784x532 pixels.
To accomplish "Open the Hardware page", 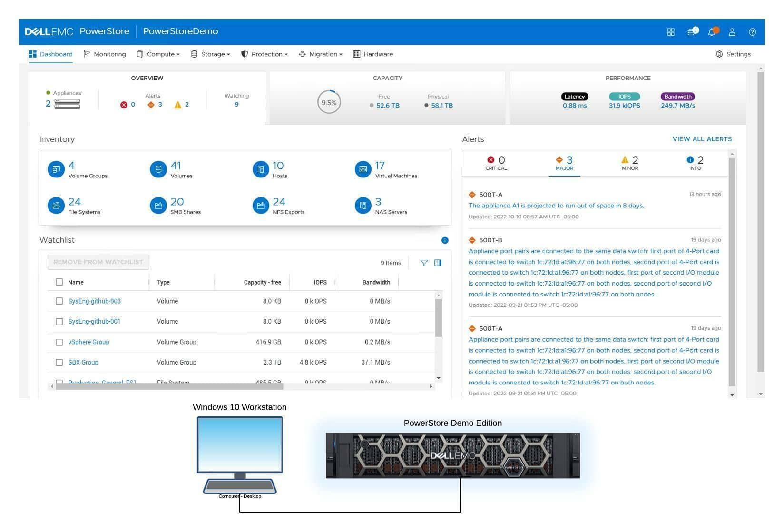I will click(x=373, y=54).
